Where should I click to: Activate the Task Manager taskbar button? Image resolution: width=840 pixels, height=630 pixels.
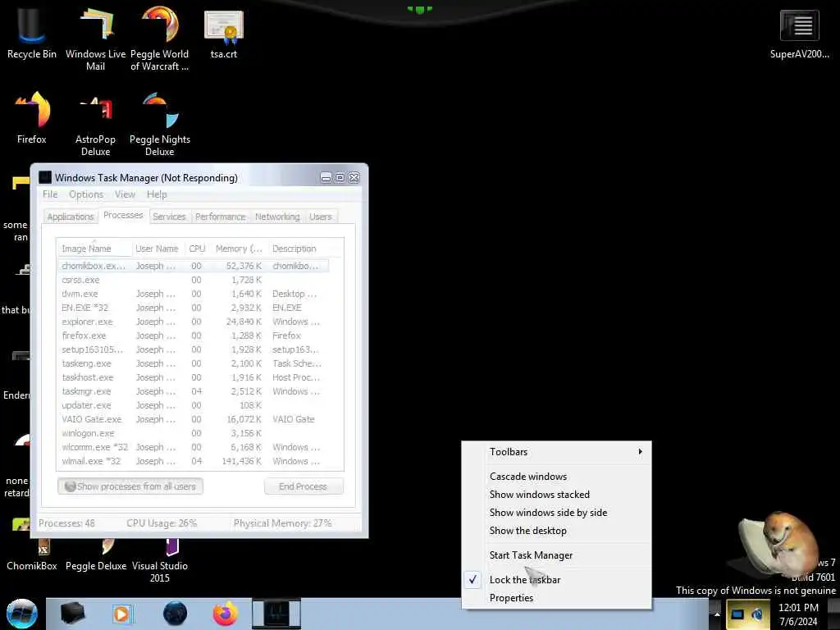pos(276,614)
